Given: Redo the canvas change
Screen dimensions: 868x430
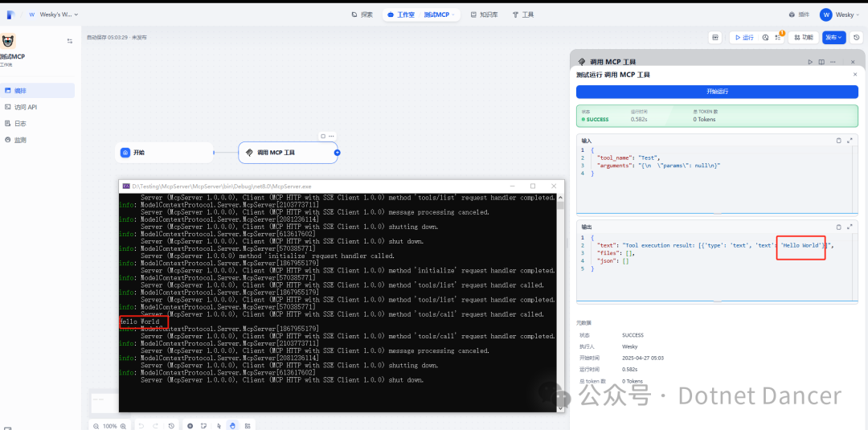Looking at the screenshot, I should coord(156,425).
